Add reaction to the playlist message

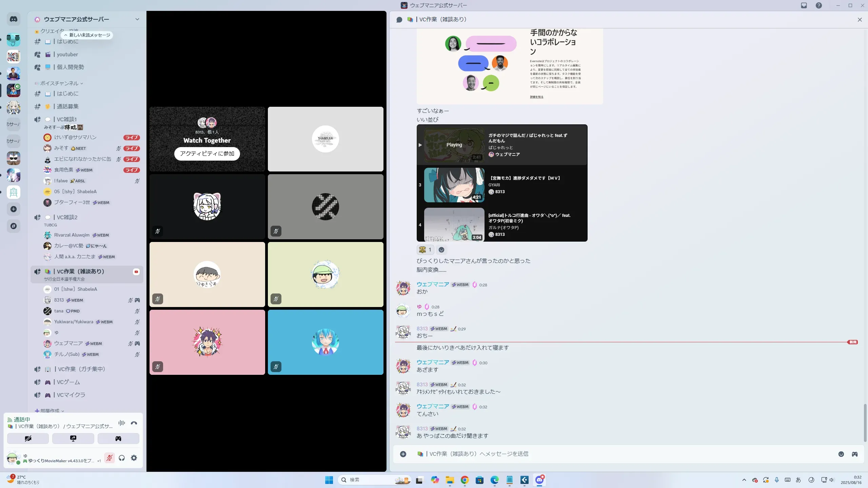click(x=441, y=250)
